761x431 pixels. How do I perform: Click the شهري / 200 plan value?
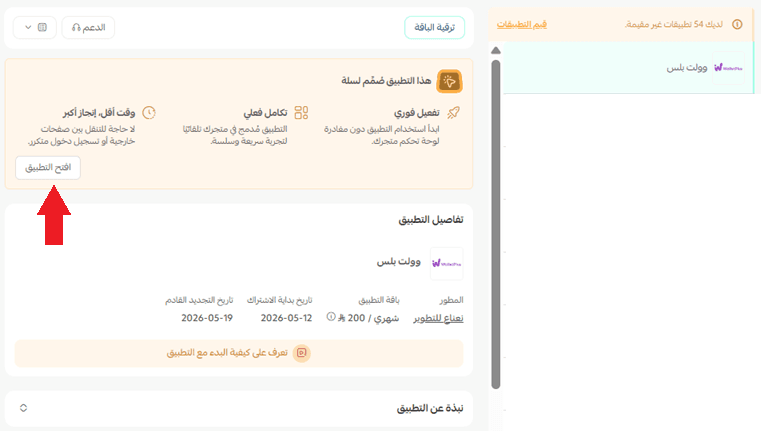[368, 318]
